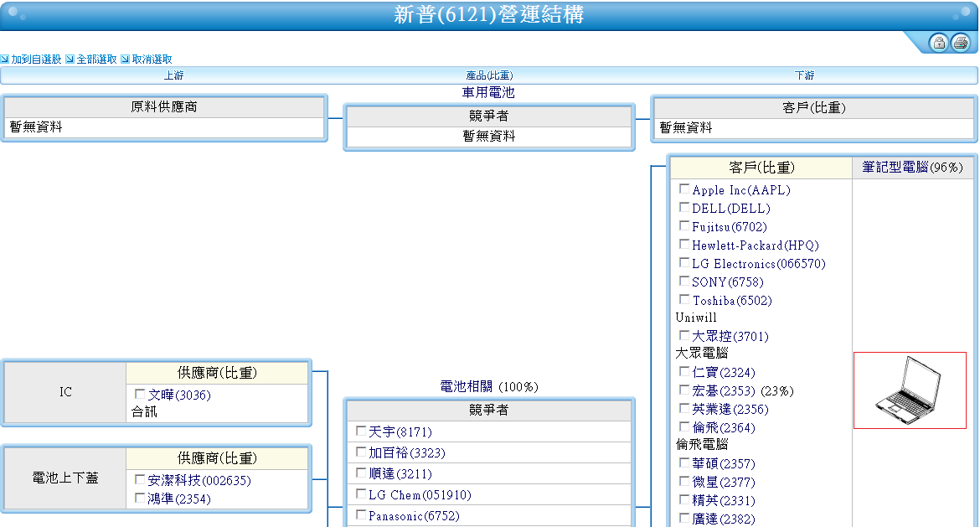The image size is (980, 527).
Task: Select competitor 天宇(8171) checkbox
Action: pyautogui.click(x=361, y=431)
